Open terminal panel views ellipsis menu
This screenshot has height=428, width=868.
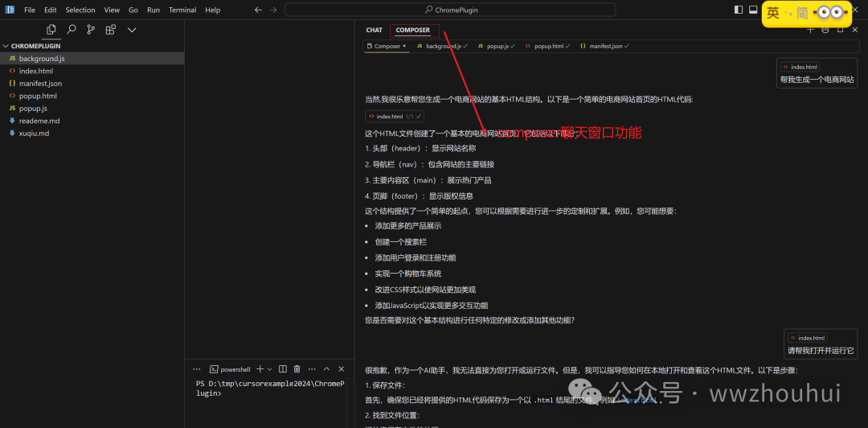click(x=197, y=368)
